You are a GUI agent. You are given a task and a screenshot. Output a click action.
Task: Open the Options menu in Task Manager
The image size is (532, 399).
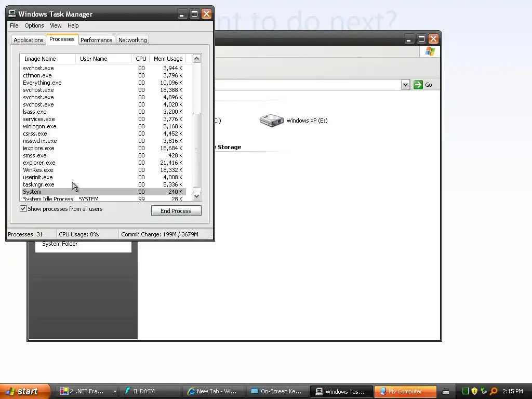tap(34, 25)
